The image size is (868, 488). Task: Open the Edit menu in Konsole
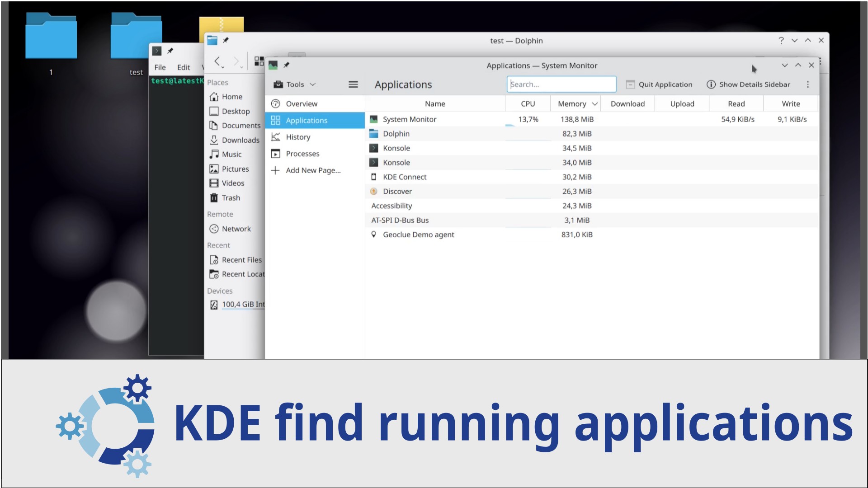(183, 67)
